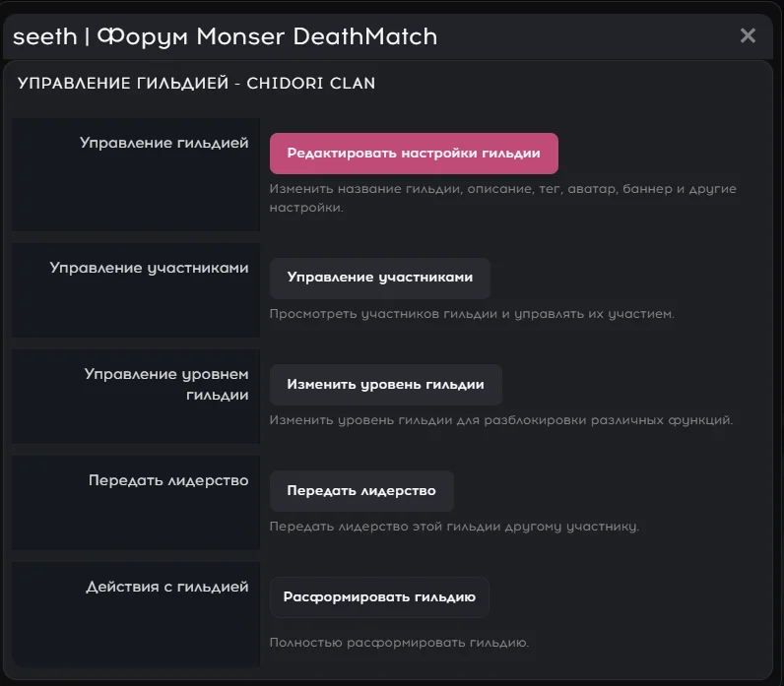Click the Полностью расформировать гильдию description
The height and width of the screenshot is (686, 784).
coord(399,643)
